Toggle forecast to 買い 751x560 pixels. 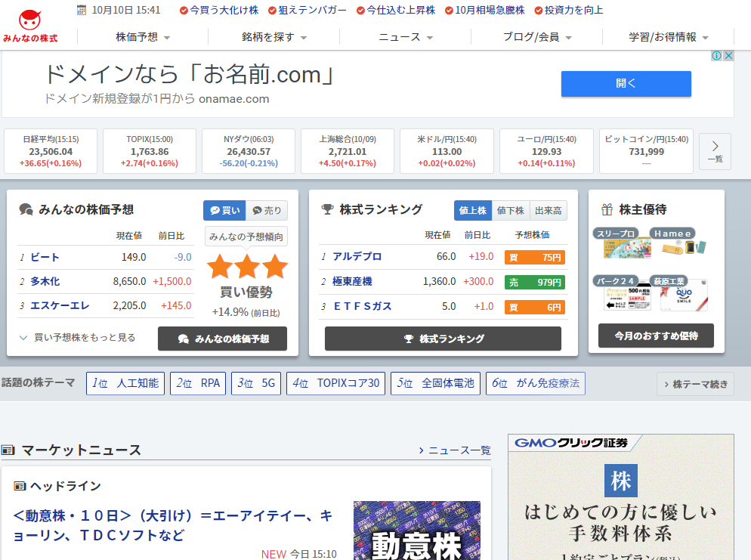pyautogui.click(x=225, y=211)
